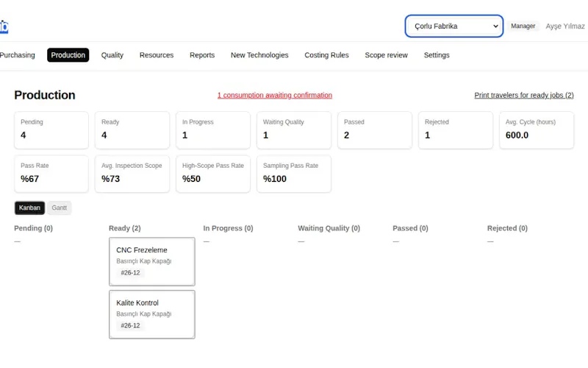The width and height of the screenshot is (588, 368).
Task: Click #26-12 tag on Kalite Kontrol card
Action: coord(130,325)
